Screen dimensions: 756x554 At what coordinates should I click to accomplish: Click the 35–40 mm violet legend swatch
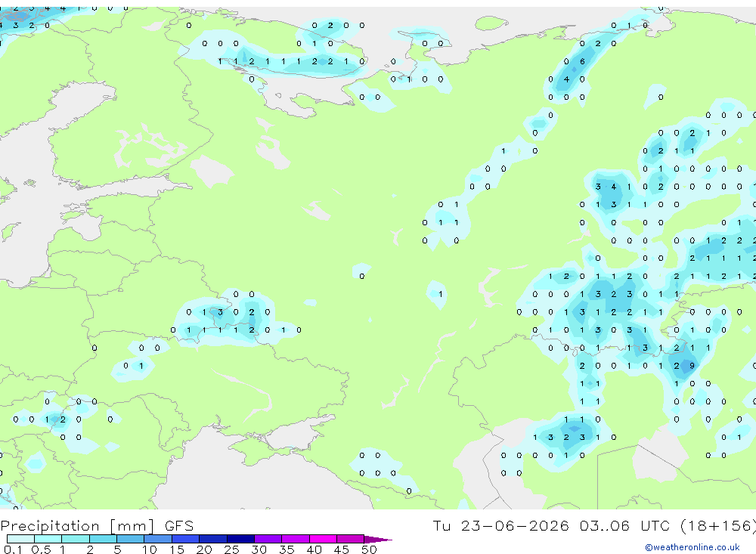296,539
